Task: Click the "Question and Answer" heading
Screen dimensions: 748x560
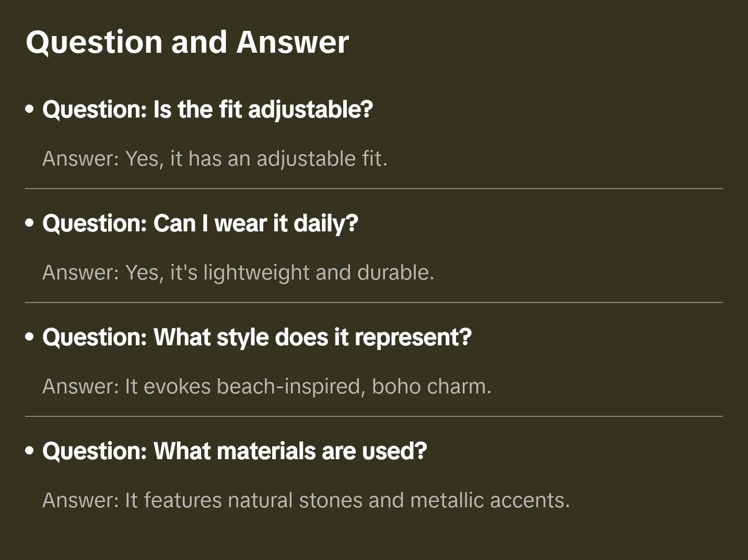Action: (187, 42)
